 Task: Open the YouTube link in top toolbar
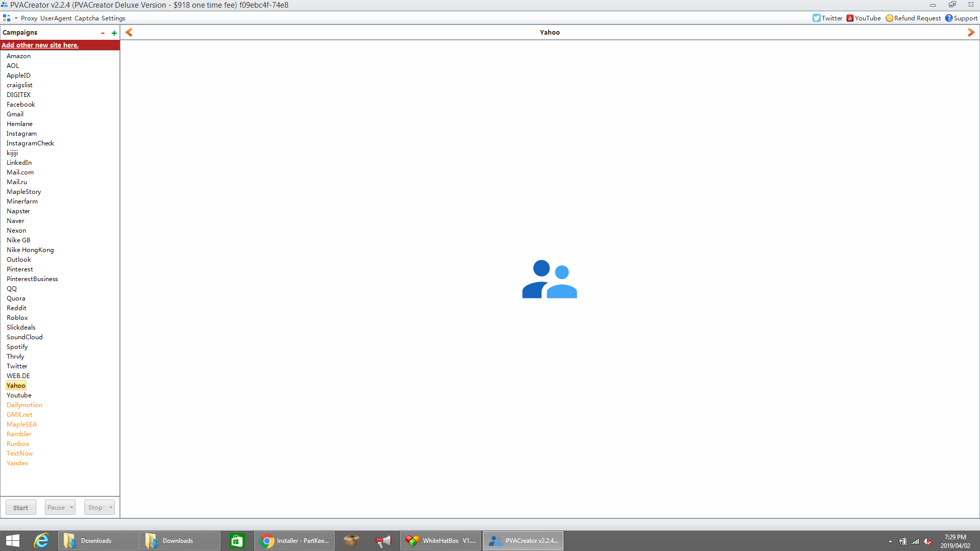[864, 18]
